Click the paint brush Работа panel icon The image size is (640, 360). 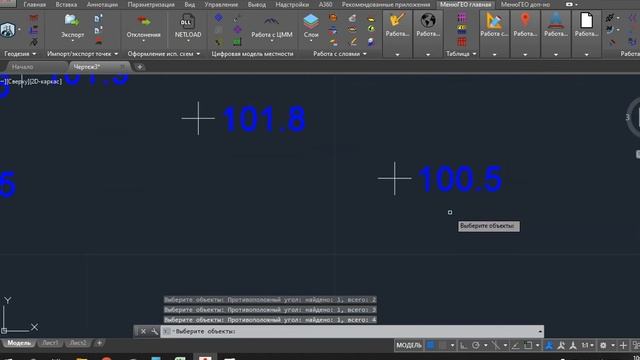[397, 20]
